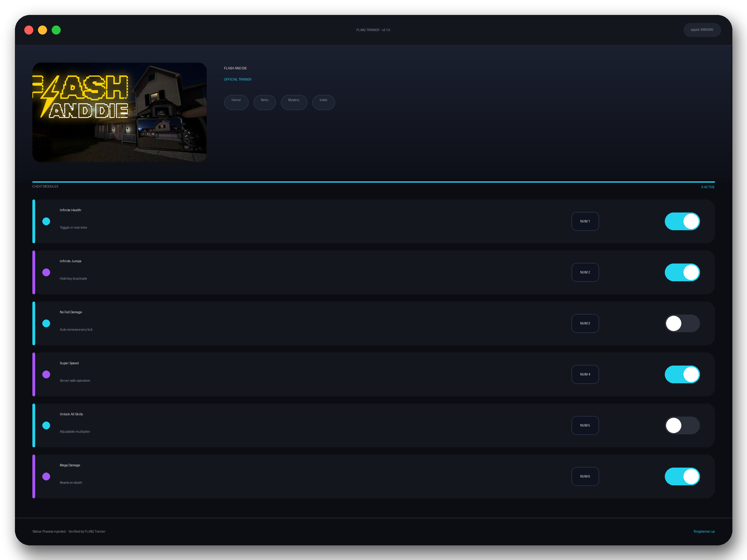Click the appid 3985060 badge
747x560 pixels.
click(702, 30)
